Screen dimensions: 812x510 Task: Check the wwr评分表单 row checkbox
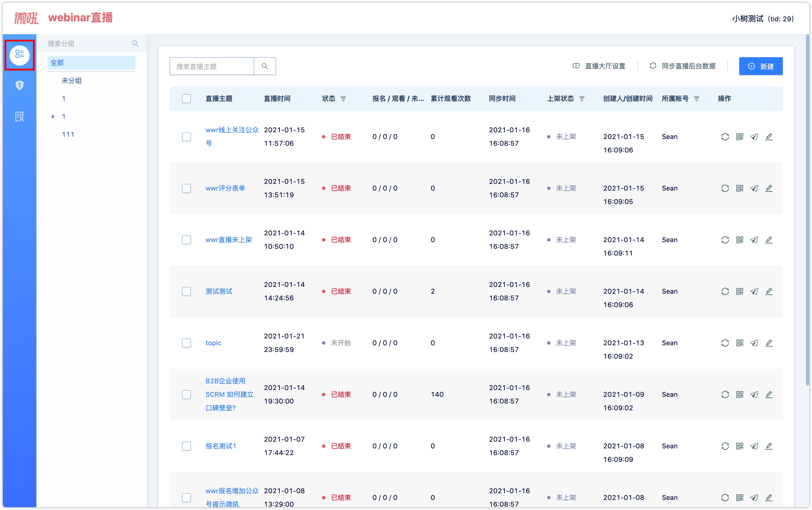click(186, 188)
